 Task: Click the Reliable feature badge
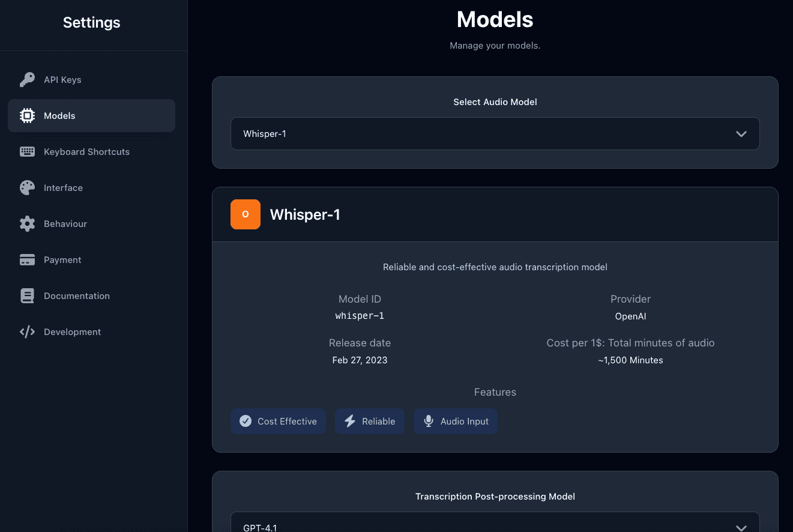[x=370, y=422]
